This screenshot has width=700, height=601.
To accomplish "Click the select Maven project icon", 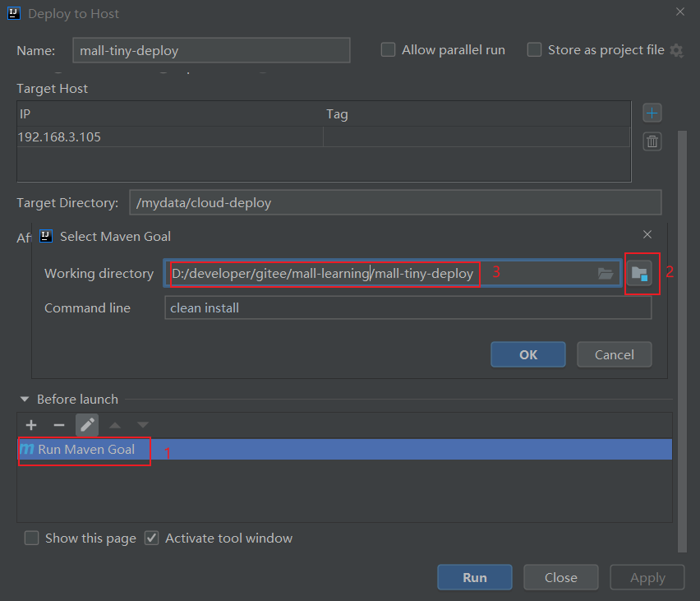I will click(639, 274).
